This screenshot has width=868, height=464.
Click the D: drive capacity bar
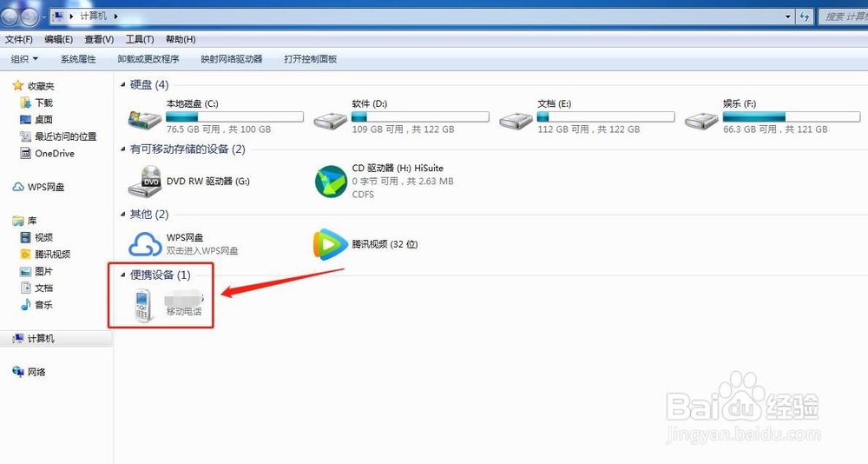420,117
